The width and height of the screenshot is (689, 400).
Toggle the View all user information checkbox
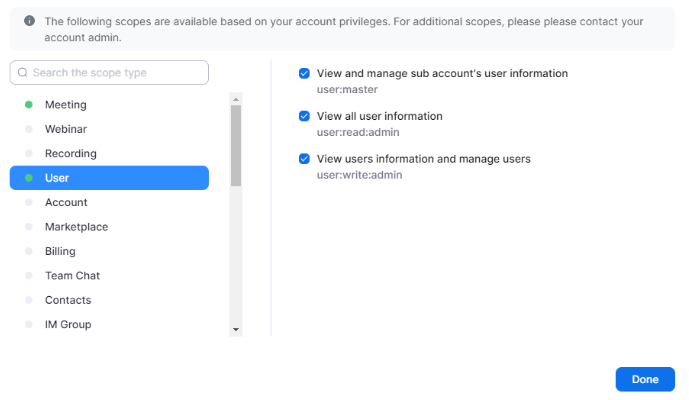point(304,116)
